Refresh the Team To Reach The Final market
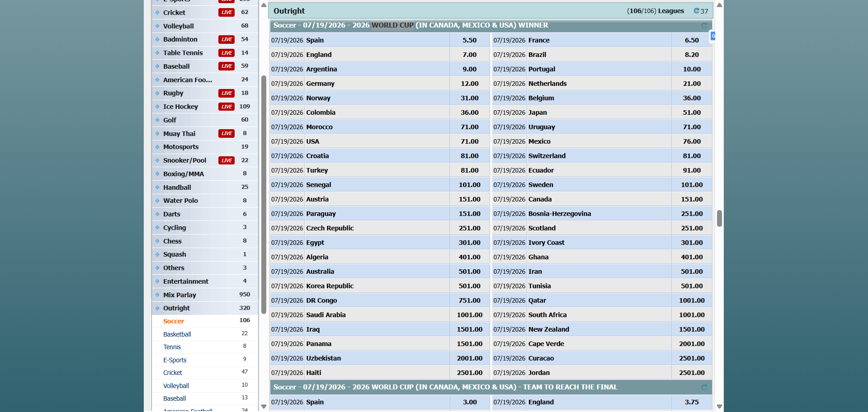The width and height of the screenshot is (868, 412). coord(704,388)
